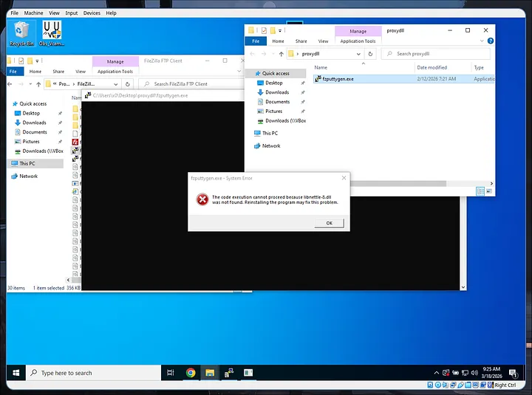Switch proxydll window to details view icon

click(x=480, y=191)
